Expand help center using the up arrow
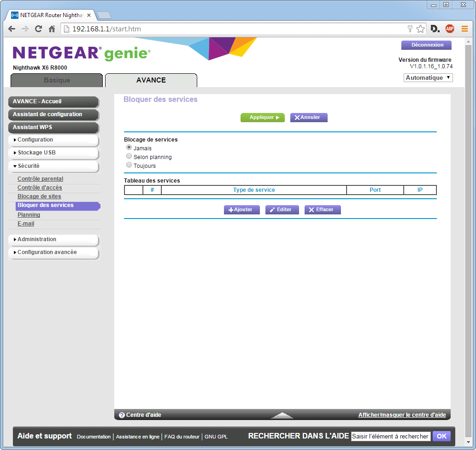 pyautogui.click(x=282, y=415)
